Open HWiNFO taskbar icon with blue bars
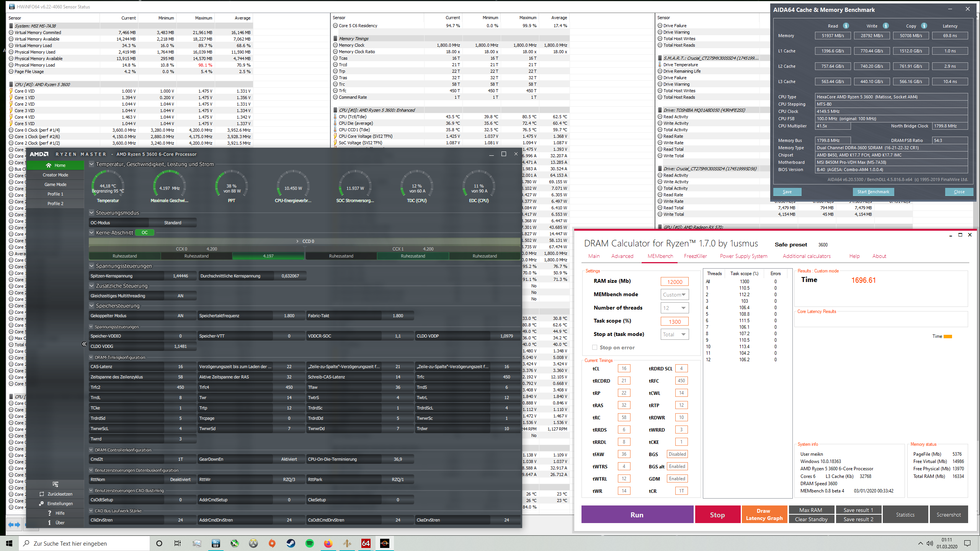This screenshot has width=980, height=551. coord(216,543)
